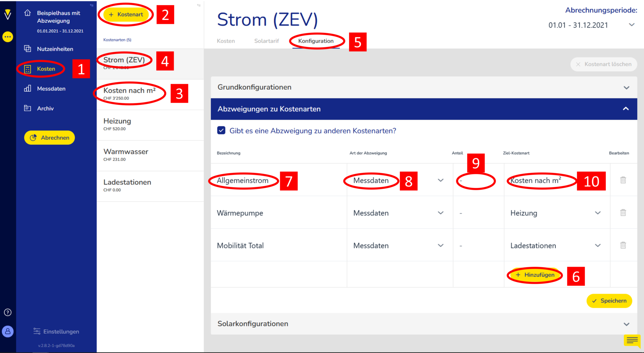Open the Archiv folder icon
The image size is (644, 353).
27,108
